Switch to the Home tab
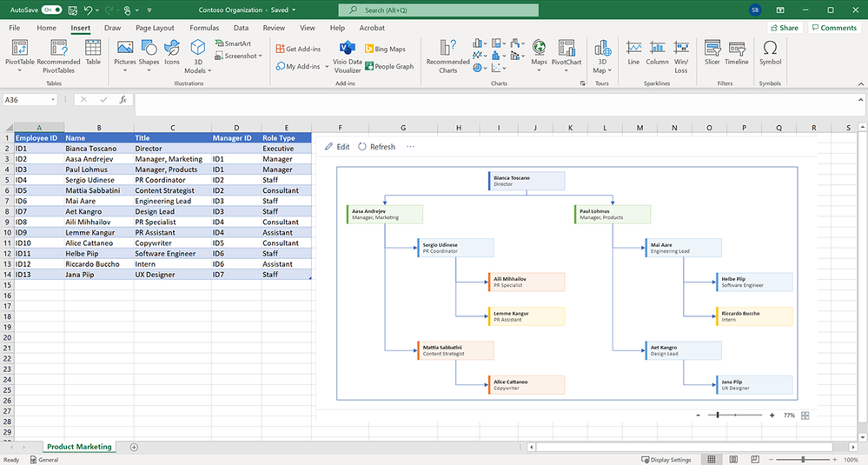Image resolution: width=868 pixels, height=465 pixels. coord(47,28)
